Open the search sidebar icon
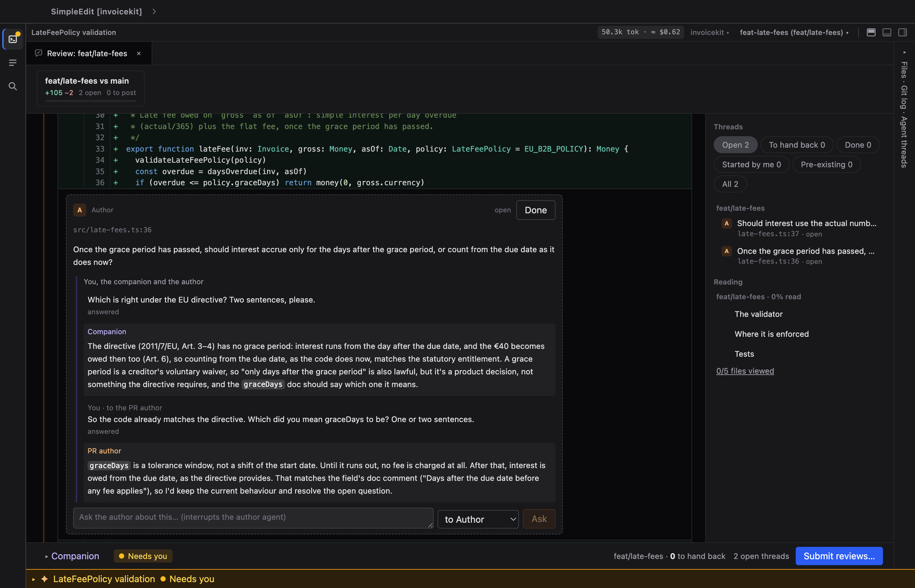This screenshot has width=915, height=588. pyautogui.click(x=13, y=86)
